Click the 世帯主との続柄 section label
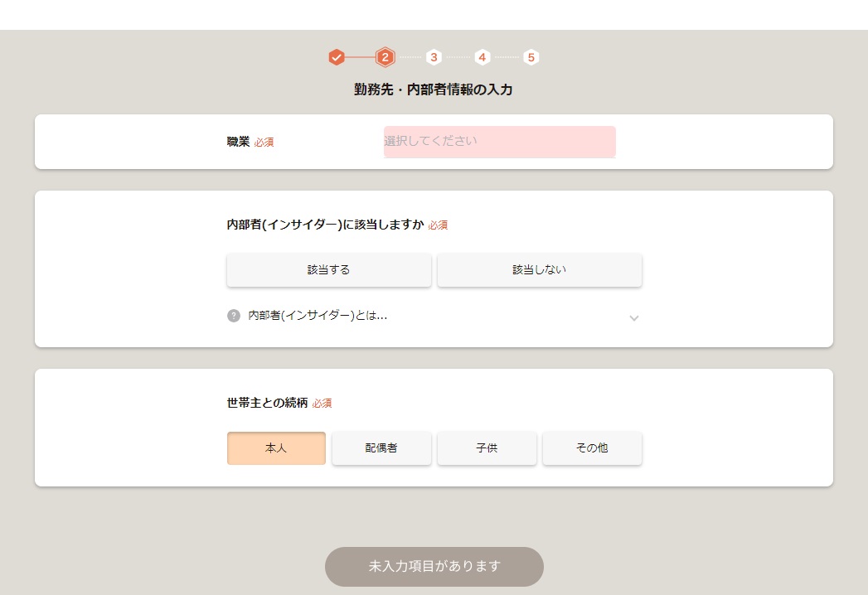The image size is (868, 595). 267,403
